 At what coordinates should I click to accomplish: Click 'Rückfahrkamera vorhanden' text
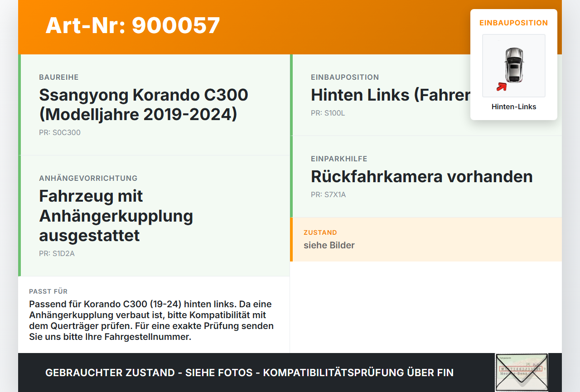pyautogui.click(x=422, y=176)
